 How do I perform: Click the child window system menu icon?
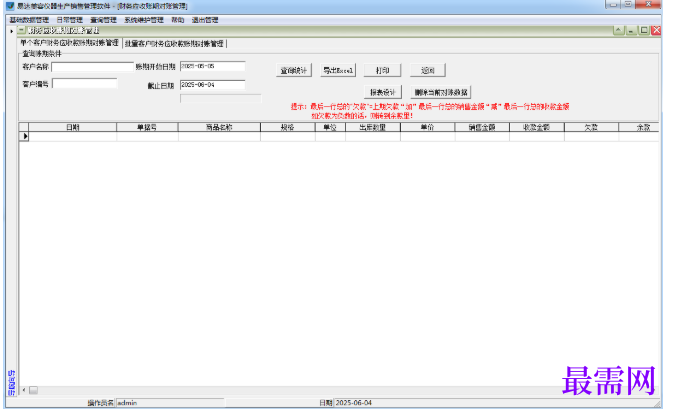coord(21,30)
